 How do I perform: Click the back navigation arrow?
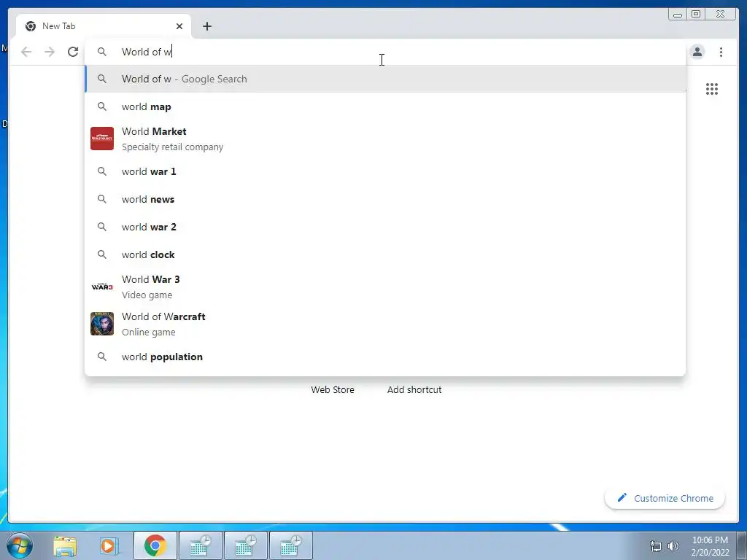27,52
